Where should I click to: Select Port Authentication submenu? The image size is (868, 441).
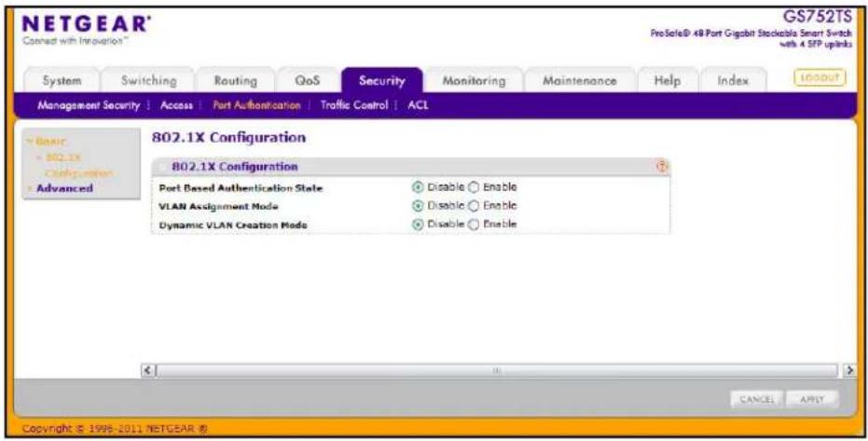point(256,105)
